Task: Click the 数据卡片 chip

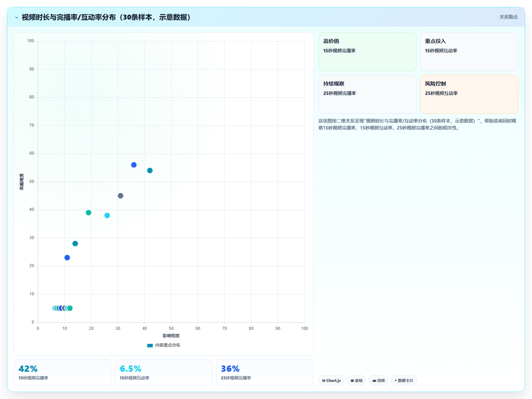Action: [404, 380]
